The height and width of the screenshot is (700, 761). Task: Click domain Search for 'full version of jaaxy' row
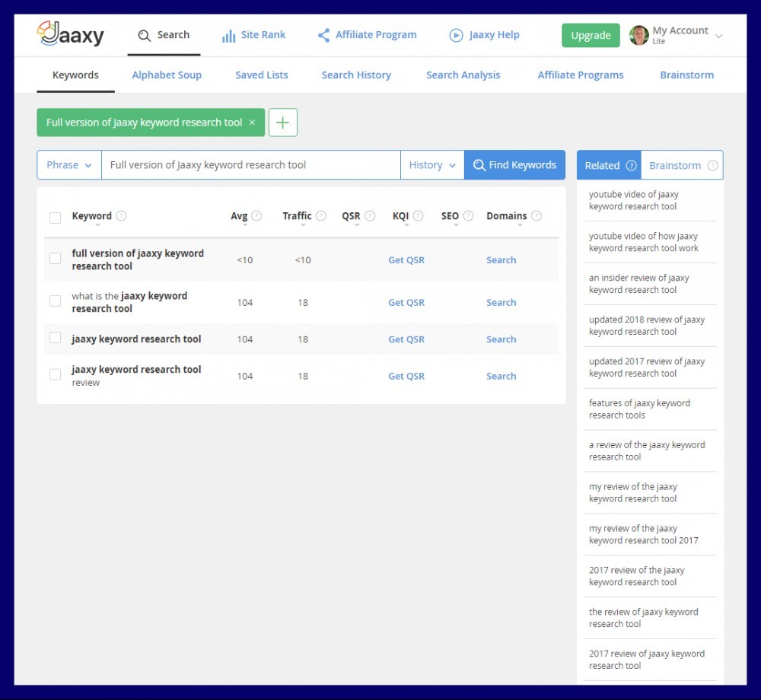click(501, 260)
